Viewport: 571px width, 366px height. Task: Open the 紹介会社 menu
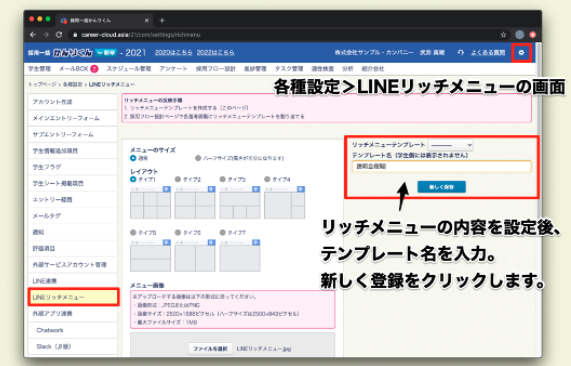373,68
